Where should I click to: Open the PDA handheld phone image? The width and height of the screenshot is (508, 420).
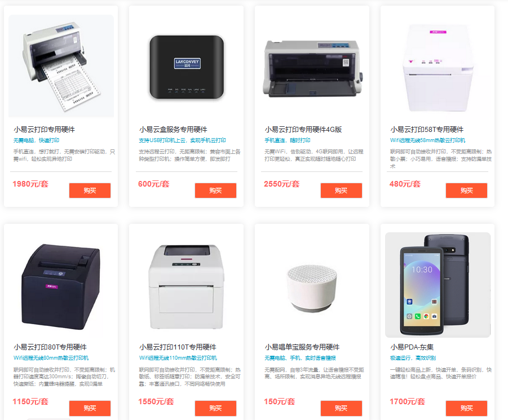pos(438,285)
